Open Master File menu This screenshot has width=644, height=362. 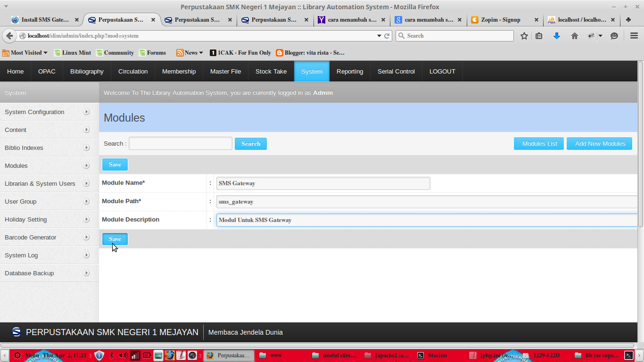[x=225, y=71]
